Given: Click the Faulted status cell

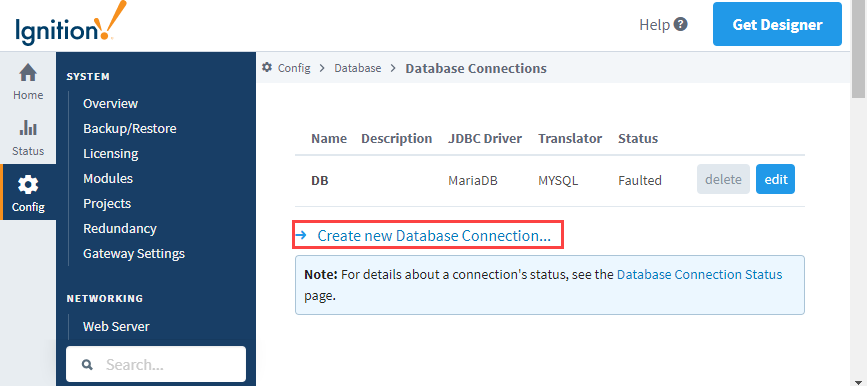Looking at the screenshot, I should point(640,180).
